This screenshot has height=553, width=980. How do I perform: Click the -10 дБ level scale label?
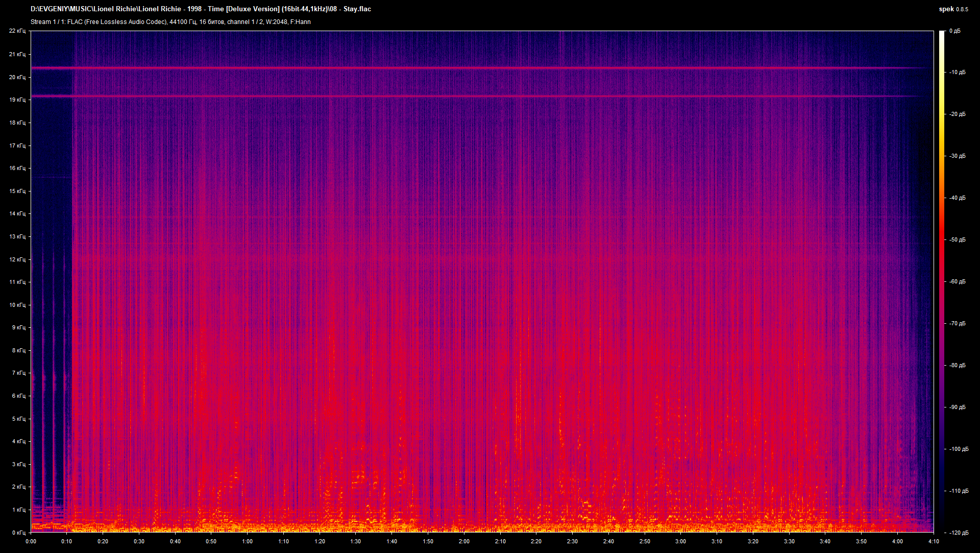click(x=958, y=73)
